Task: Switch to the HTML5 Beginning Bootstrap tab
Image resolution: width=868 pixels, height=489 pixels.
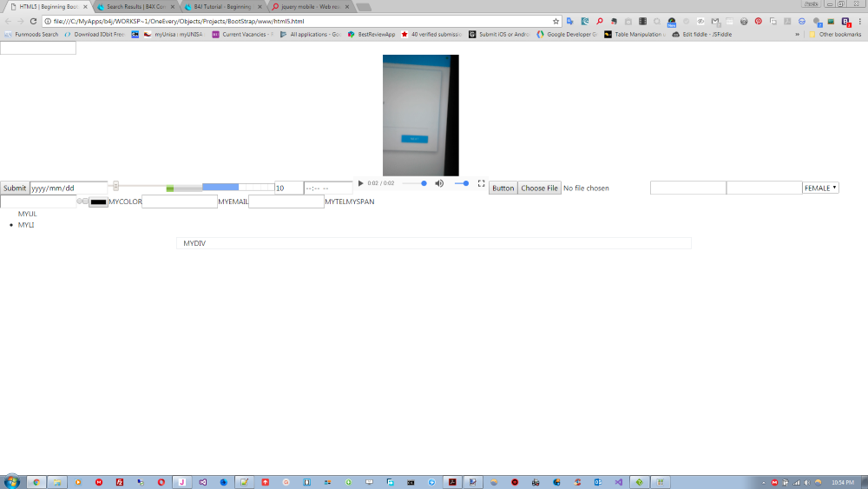Action: coord(49,7)
